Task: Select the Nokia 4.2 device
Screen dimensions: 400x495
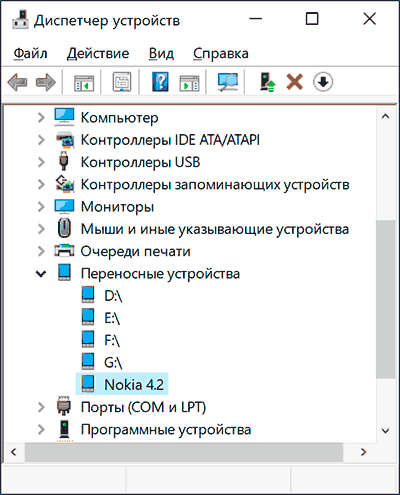Action: pyautogui.click(x=134, y=385)
